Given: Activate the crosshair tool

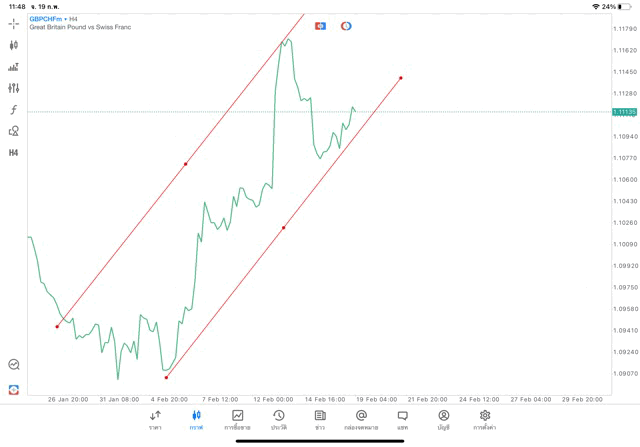Looking at the screenshot, I should point(14,23).
